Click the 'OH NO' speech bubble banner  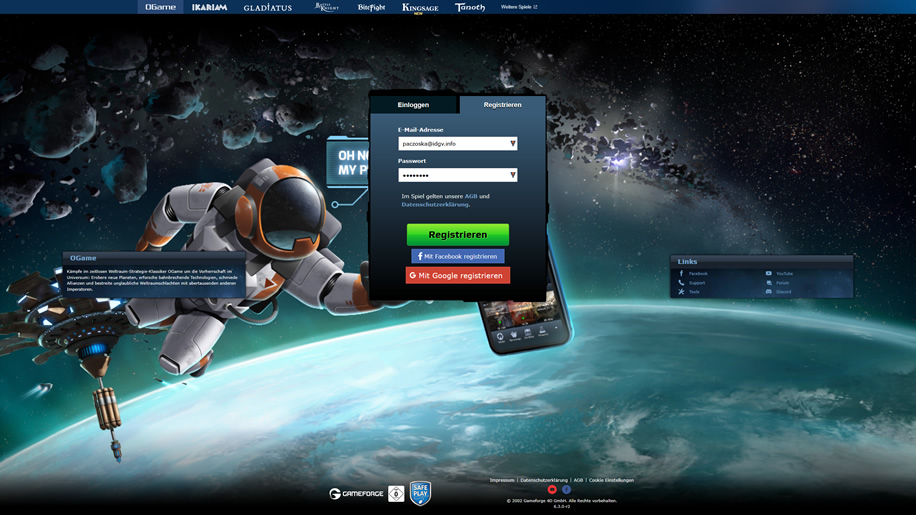pos(349,163)
